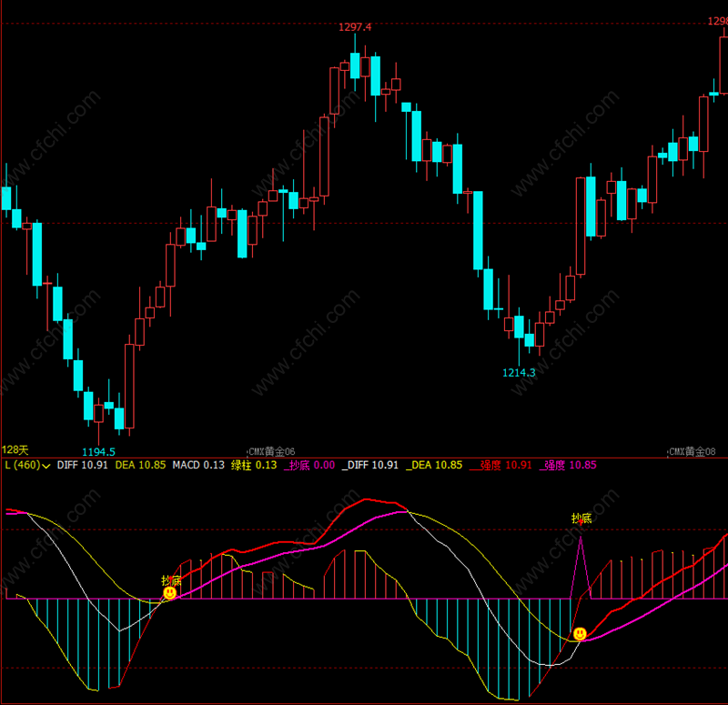
Task: Click the yellow _DEA 10.85 value
Action: tap(434, 465)
